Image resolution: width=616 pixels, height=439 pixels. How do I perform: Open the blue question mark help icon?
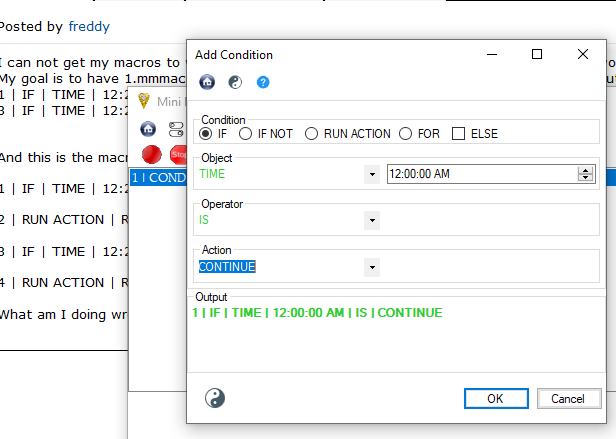[x=263, y=82]
